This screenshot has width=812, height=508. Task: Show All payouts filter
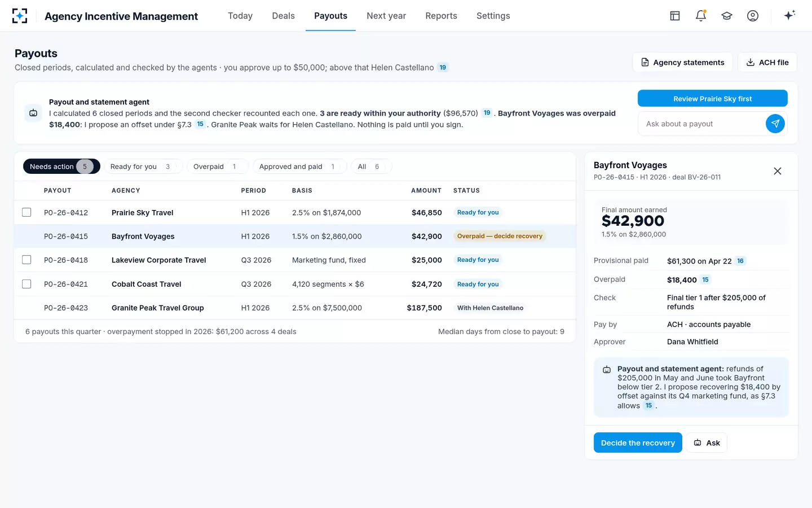tap(371, 167)
